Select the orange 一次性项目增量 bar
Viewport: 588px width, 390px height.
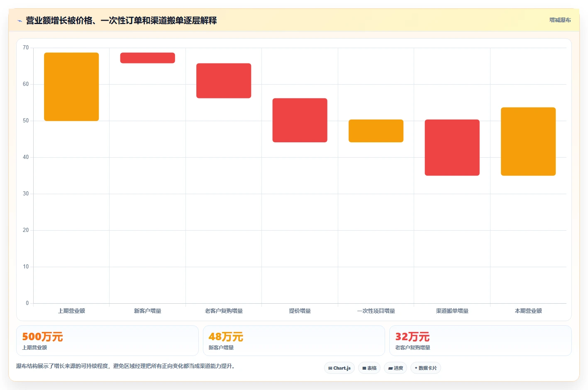[376, 131]
